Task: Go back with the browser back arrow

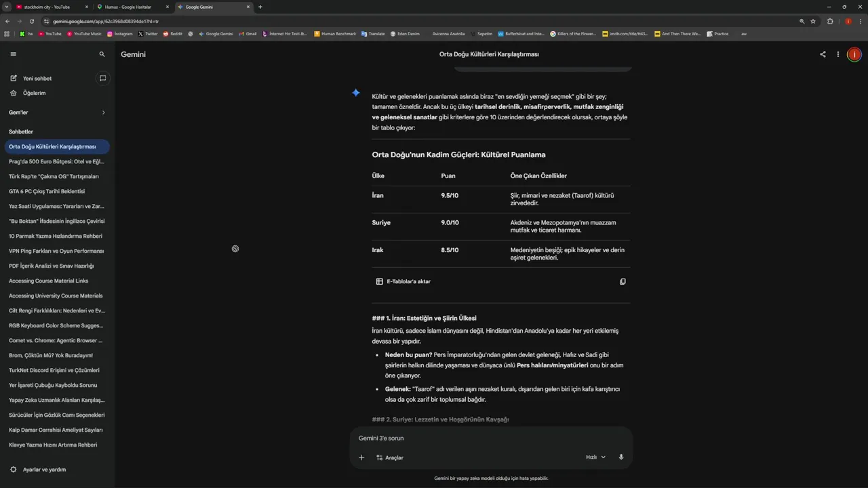Action: [x=6, y=21]
